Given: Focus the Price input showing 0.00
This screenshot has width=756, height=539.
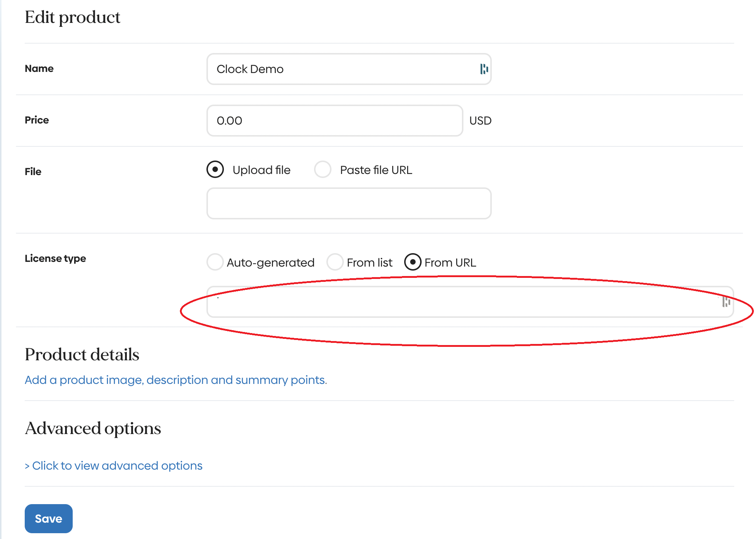Looking at the screenshot, I should coord(335,121).
